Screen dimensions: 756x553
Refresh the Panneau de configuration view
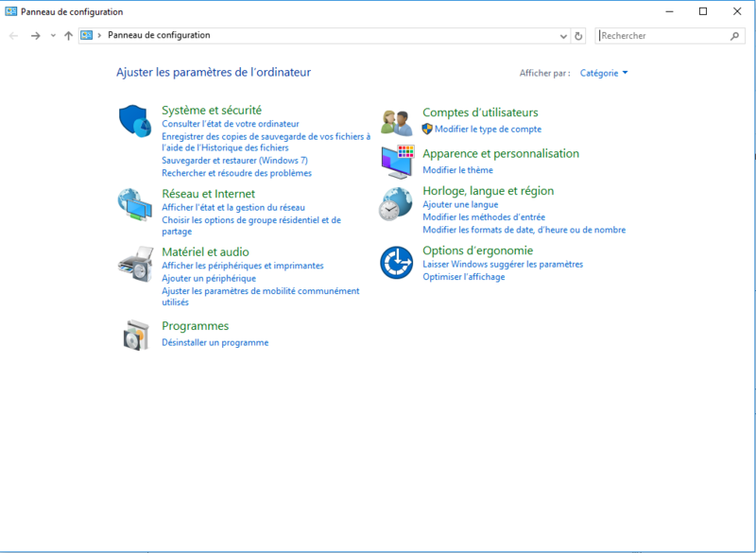click(x=578, y=36)
